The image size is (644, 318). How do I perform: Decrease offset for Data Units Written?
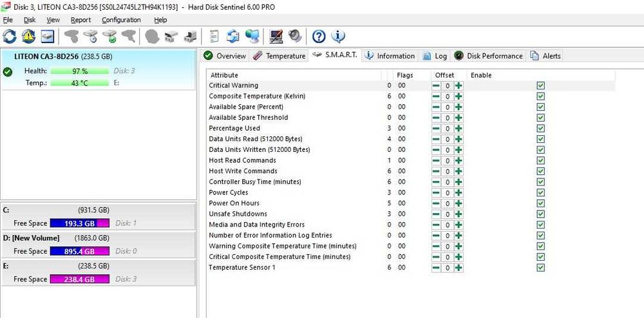[436, 149]
